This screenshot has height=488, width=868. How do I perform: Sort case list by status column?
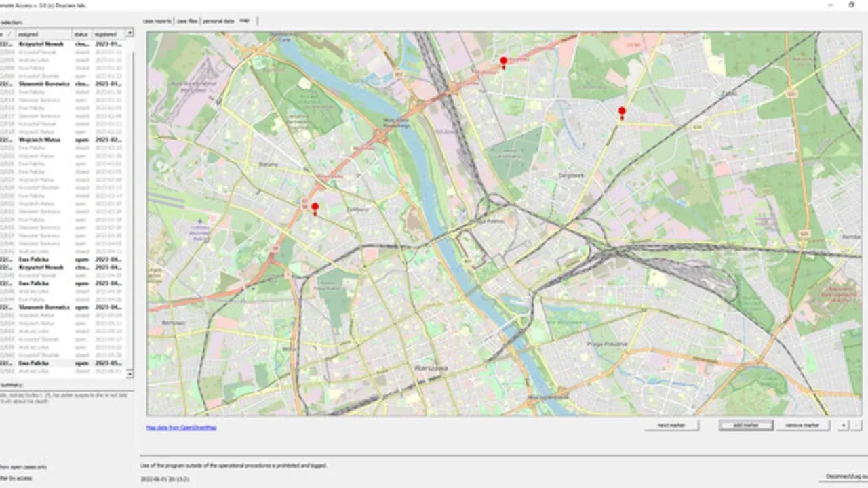[81, 33]
